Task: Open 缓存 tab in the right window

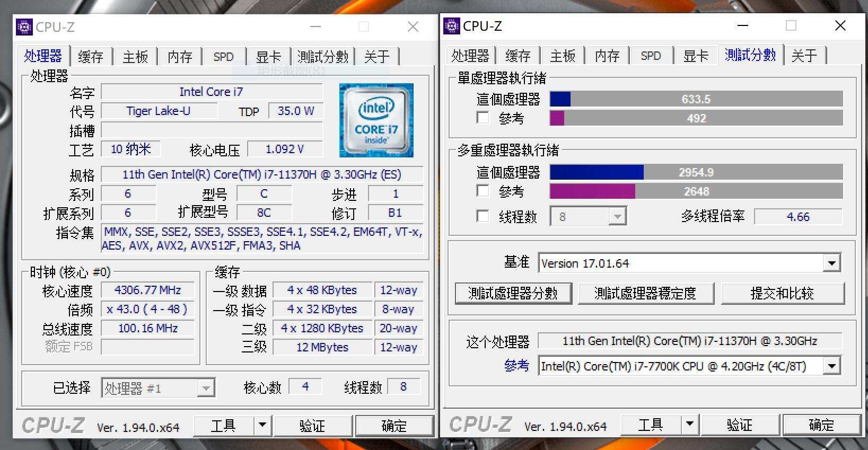Action: [518, 56]
